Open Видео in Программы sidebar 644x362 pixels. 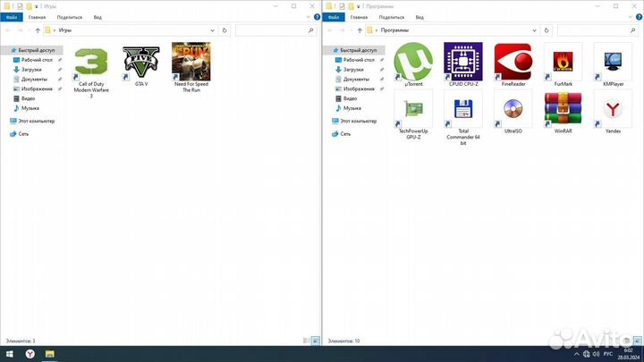[350, 98]
